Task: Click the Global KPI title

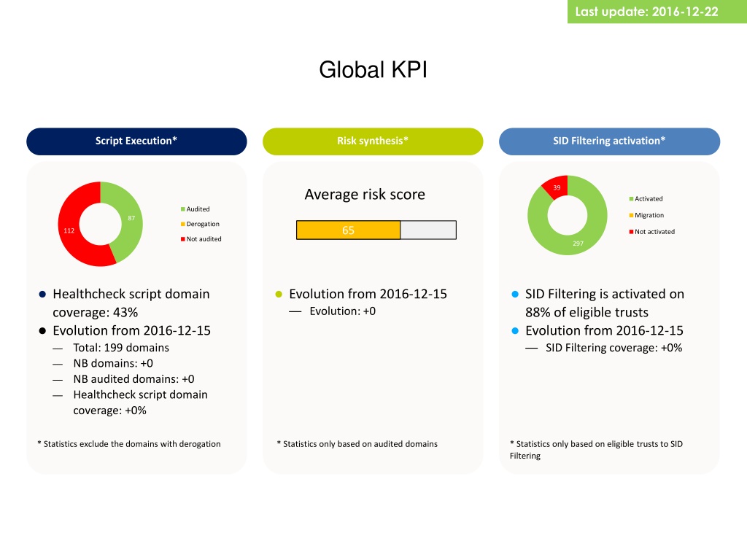Action: tap(373, 69)
